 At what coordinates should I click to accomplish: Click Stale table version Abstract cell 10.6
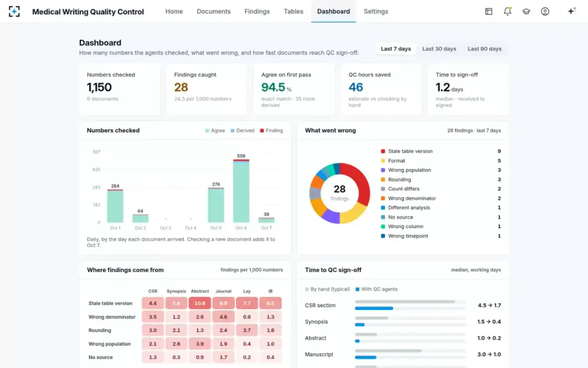(x=200, y=303)
